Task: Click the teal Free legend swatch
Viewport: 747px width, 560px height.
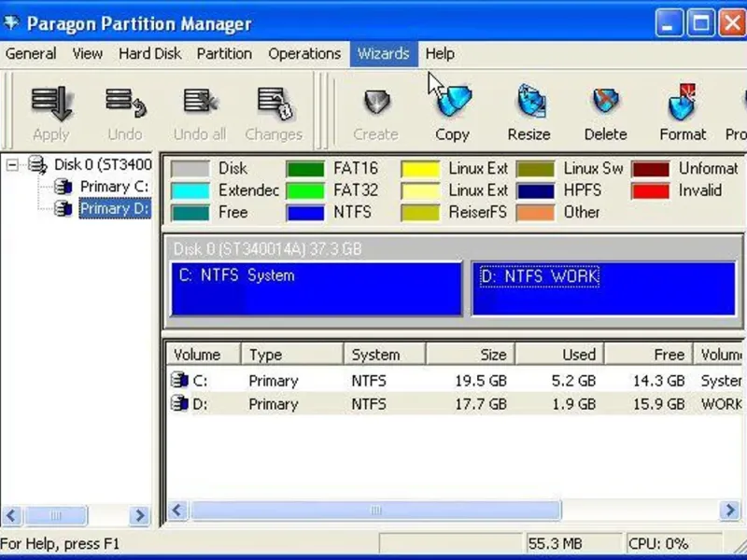Action: (x=190, y=213)
